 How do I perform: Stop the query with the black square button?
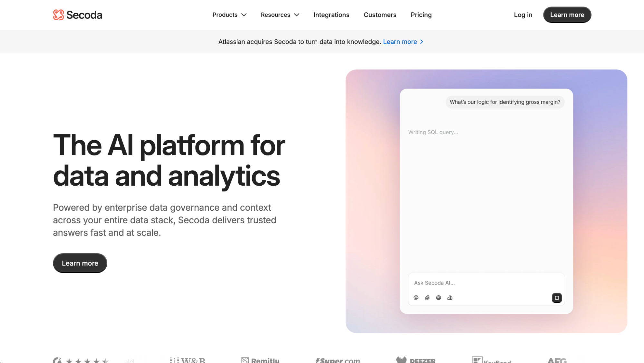click(x=557, y=298)
